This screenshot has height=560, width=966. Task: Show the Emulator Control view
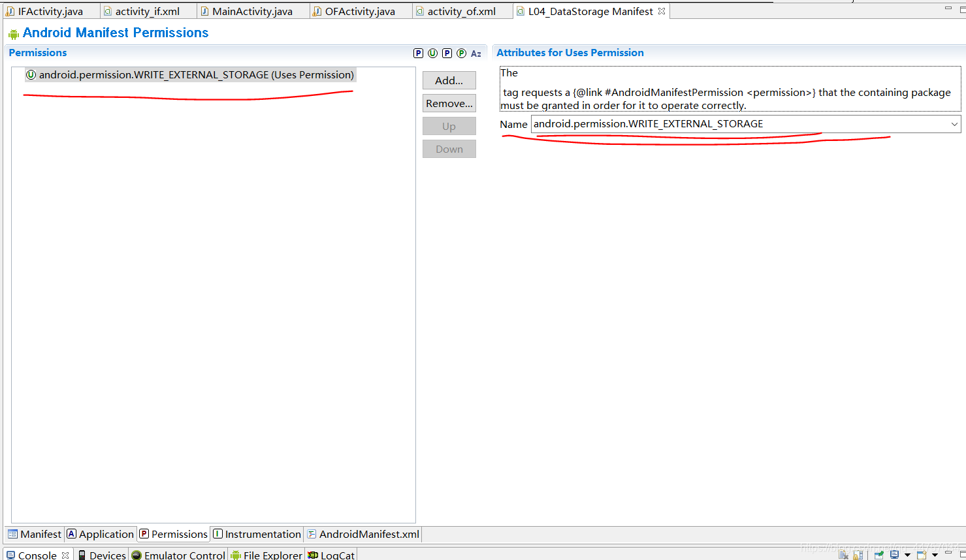point(178,555)
